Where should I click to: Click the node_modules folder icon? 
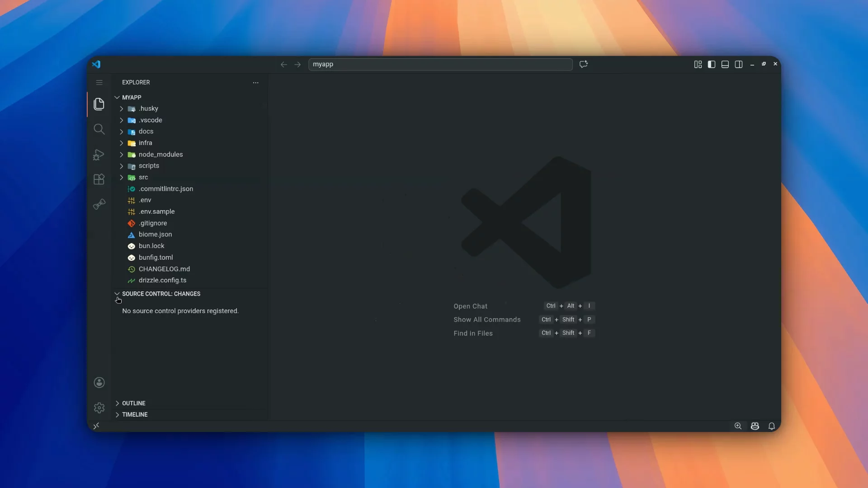(x=132, y=155)
